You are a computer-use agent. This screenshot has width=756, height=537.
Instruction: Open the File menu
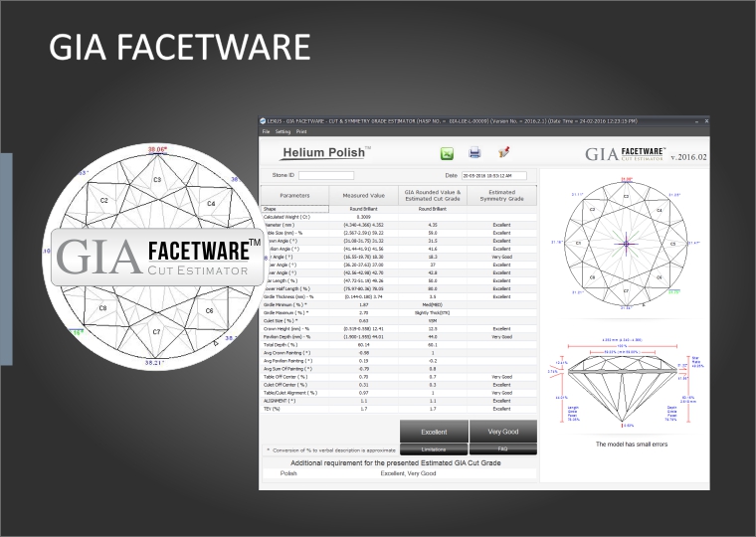tap(266, 131)
